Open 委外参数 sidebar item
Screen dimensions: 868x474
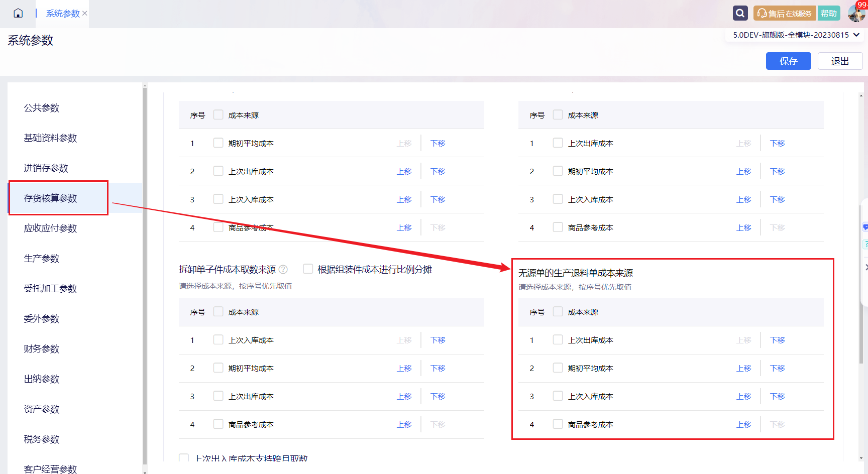(x=42, y=319)
